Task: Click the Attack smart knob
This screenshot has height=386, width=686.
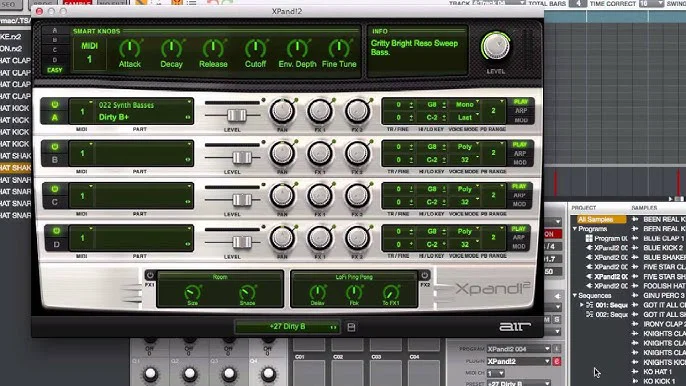Action: tap(130, 49)
